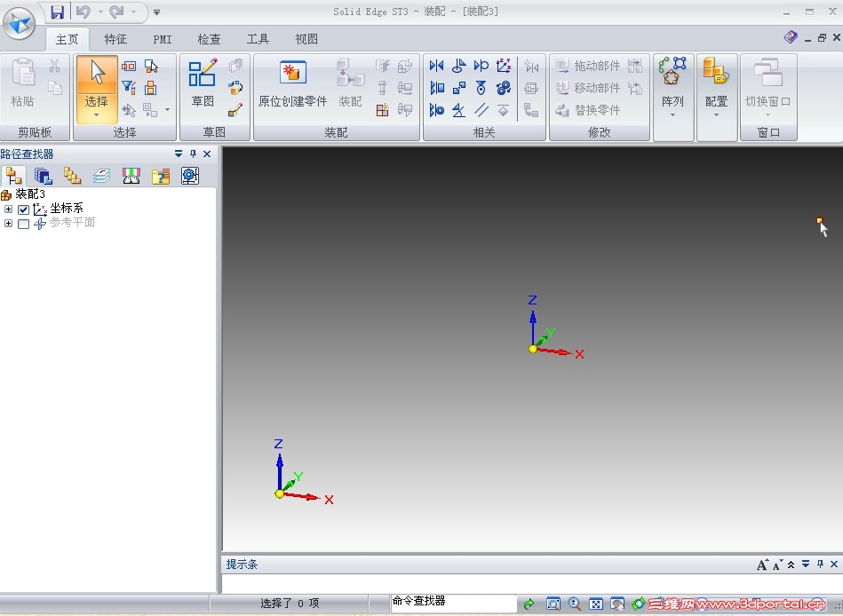Screen dimensions: 843x616
Task: Open the 检查 ribbon tab
Action: tap(209, 39)
